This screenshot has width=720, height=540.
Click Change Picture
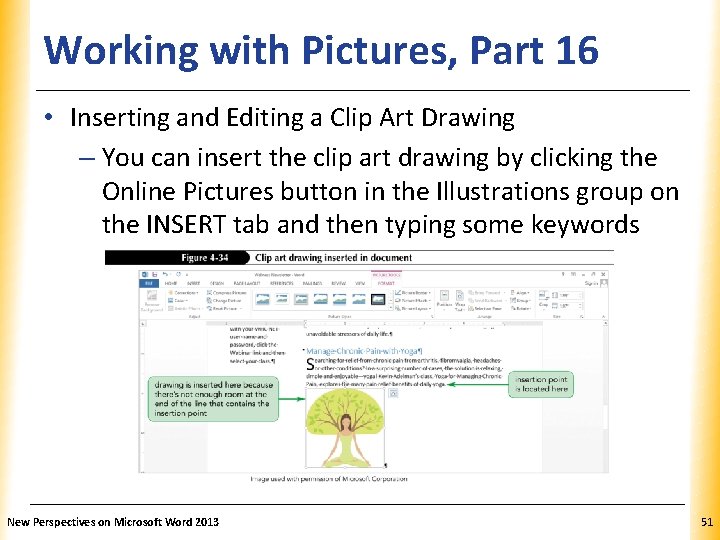pos(224,300)
